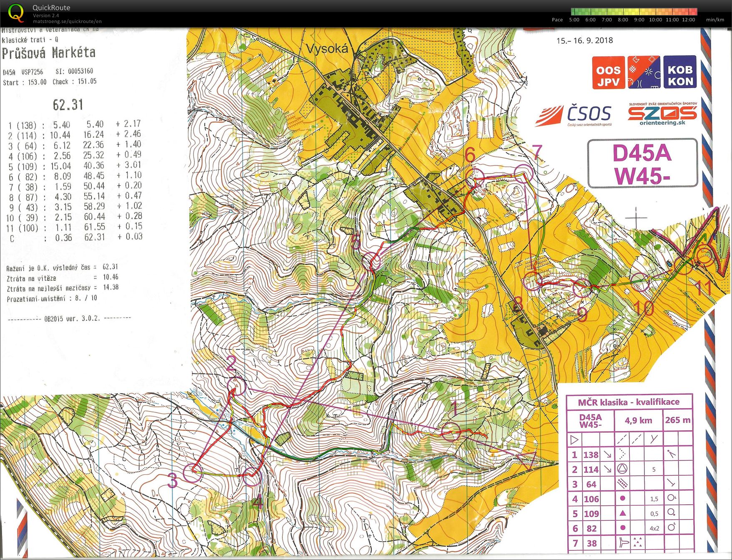Click the 'Start : 153.00' text

25,82
